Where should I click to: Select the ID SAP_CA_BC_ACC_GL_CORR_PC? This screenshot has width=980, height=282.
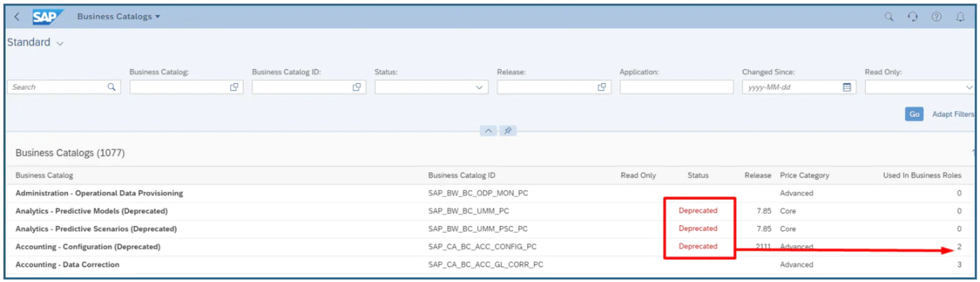point(486,265)
